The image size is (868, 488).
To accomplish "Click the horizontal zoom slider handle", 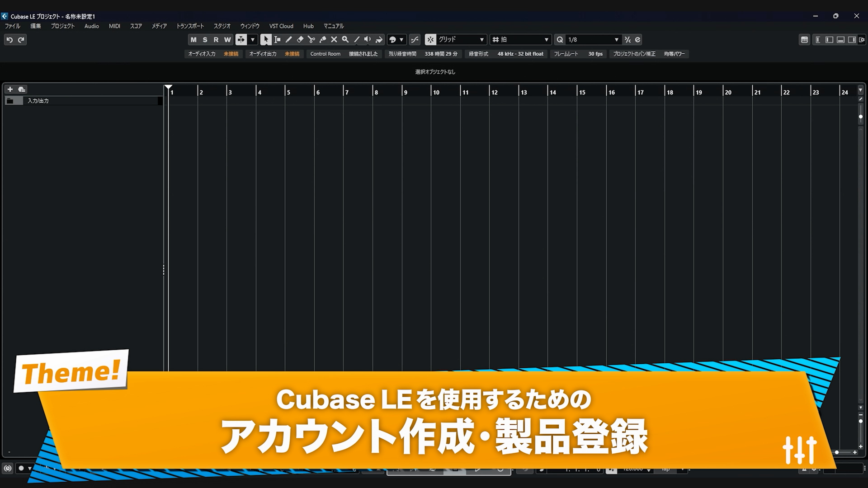I will click(x=837, y=452).
